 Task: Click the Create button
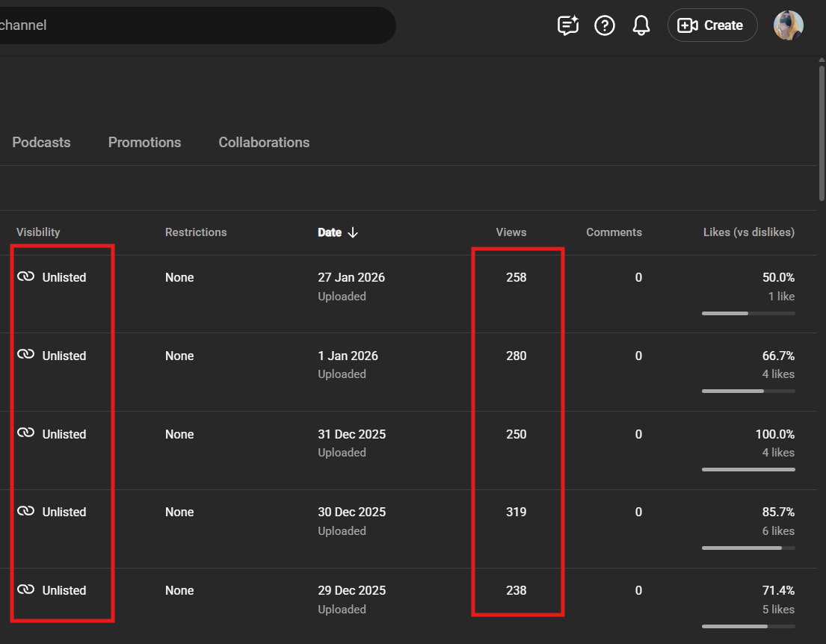click(712, 25)
